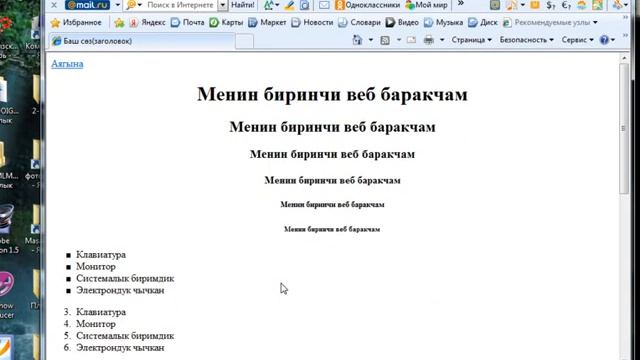Click numbered item 3 'Клавиатура'
This screenshot has height=360, width=640.
101,312
